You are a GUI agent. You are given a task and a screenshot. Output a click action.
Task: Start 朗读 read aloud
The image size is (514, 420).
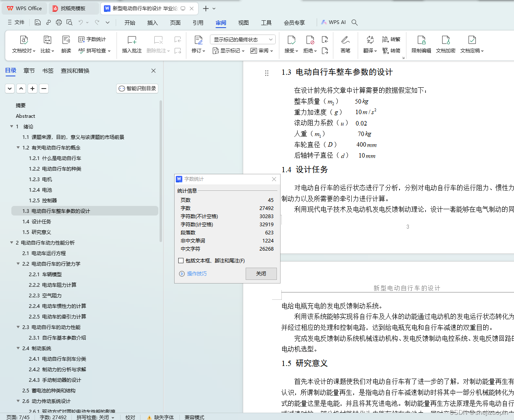(x=66, y=44)
